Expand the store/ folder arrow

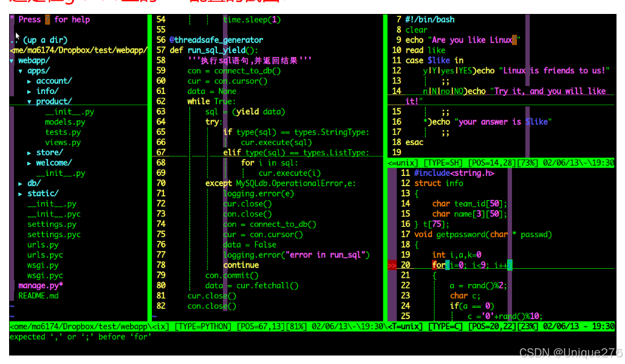(x=29, y=153)
